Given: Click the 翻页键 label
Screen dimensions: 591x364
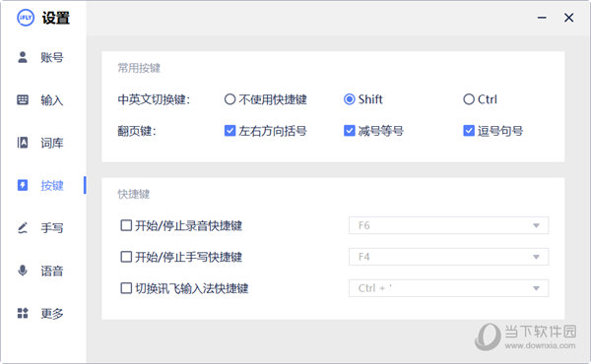Looking at the screenshot, I should (x=137, y=131).
